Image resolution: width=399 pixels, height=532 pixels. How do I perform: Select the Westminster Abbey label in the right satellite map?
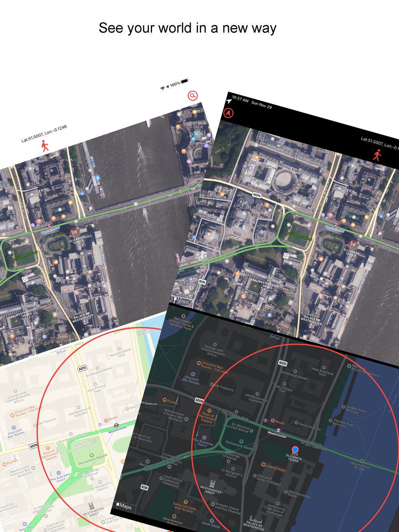pos(267,284)
